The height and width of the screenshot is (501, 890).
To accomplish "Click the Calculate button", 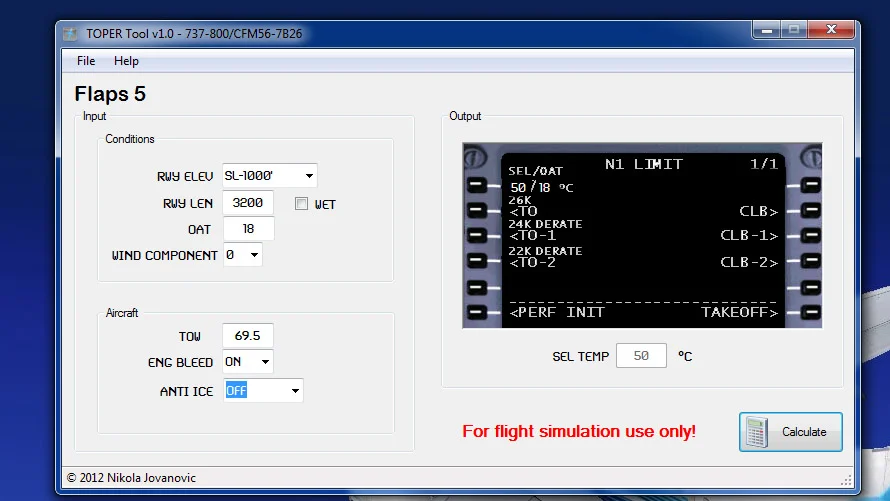I will (791, 432).
